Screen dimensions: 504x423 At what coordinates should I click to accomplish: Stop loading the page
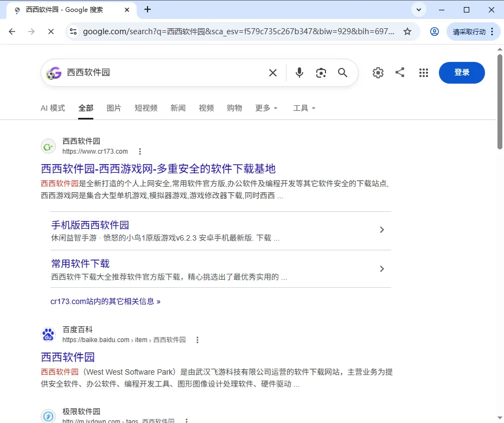click(51, 31)
